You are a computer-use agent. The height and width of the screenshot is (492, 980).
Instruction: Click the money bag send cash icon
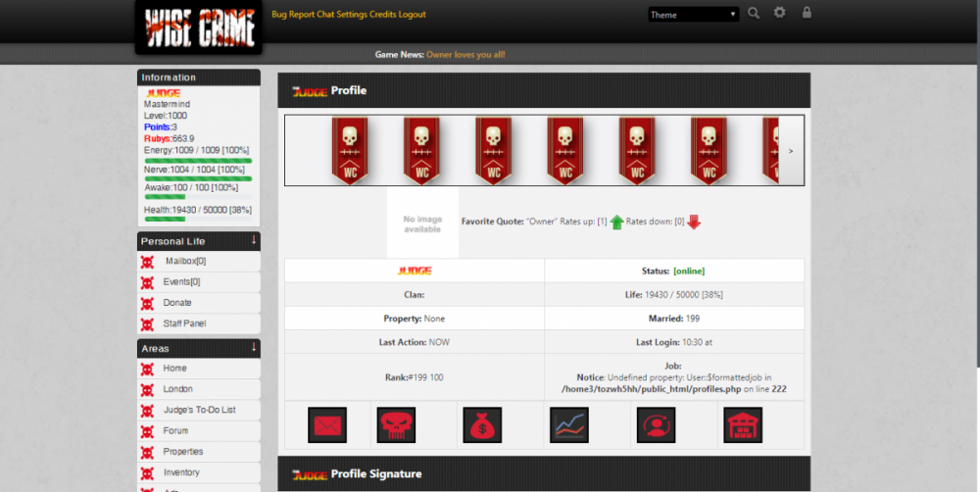(x=480, y=425)
